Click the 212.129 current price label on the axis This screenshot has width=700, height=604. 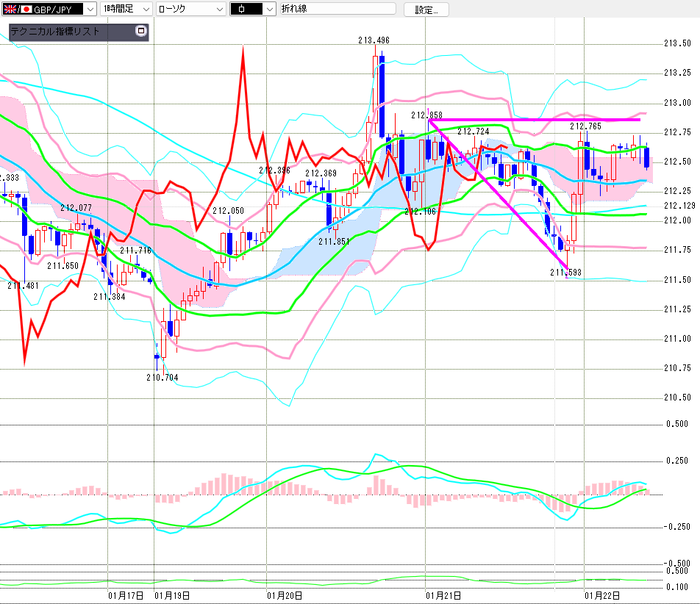pos(677,206)
